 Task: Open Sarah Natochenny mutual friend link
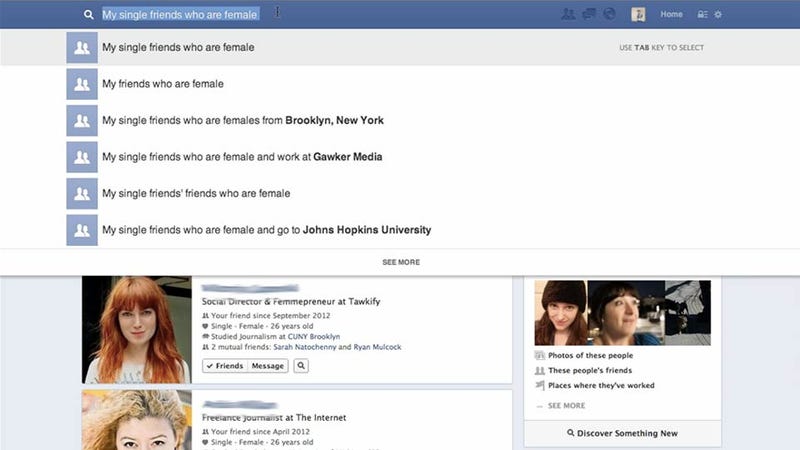coord(305,347)
